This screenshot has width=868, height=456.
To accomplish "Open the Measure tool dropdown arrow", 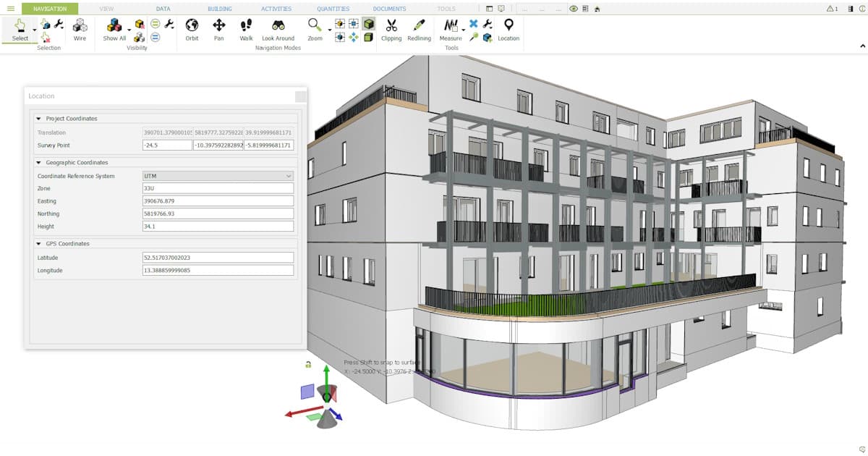I will (464, 30).
